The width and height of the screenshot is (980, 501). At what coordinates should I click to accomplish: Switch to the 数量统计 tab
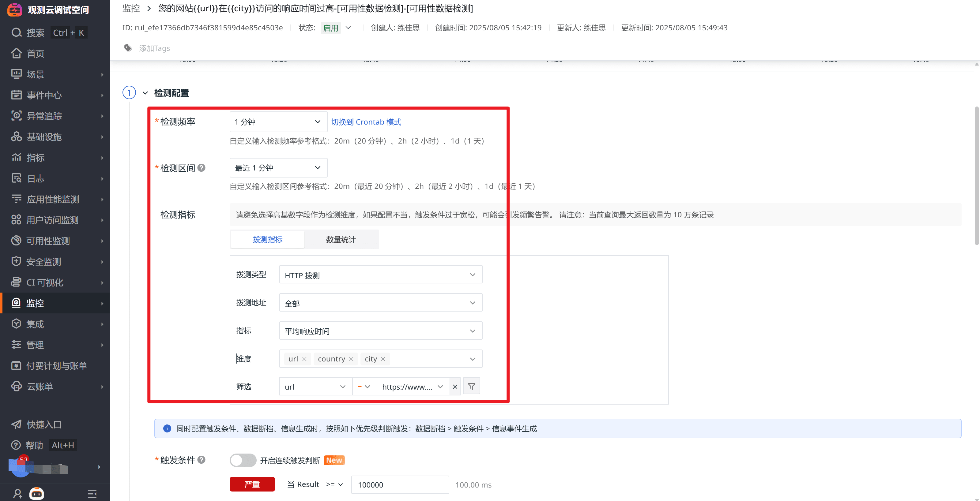(x=341, y=239)
